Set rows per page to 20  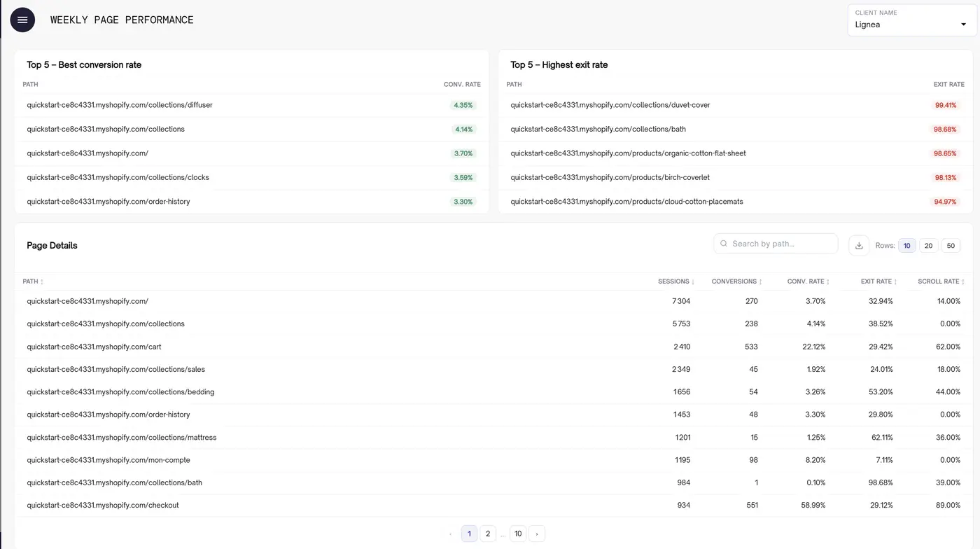(928, 246)
